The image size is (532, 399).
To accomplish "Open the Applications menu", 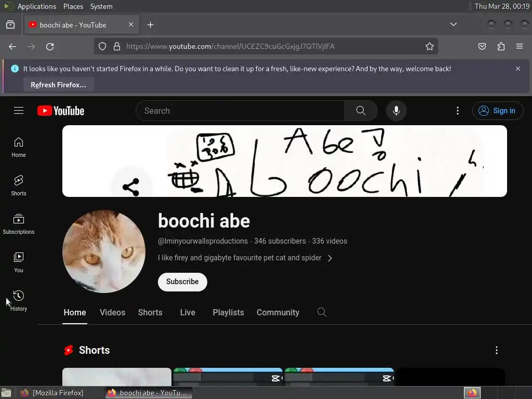I will click(x=37, y=6).
